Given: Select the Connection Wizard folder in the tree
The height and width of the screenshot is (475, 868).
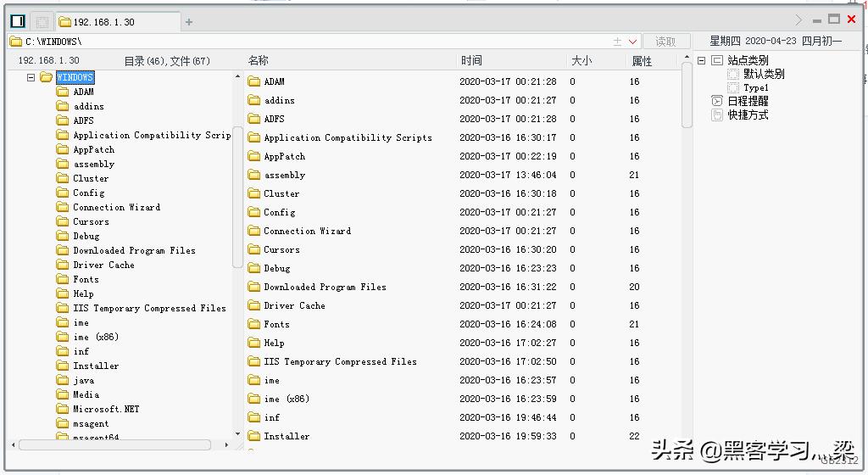Looking at the screenshot, I should [x=117, y=207].
